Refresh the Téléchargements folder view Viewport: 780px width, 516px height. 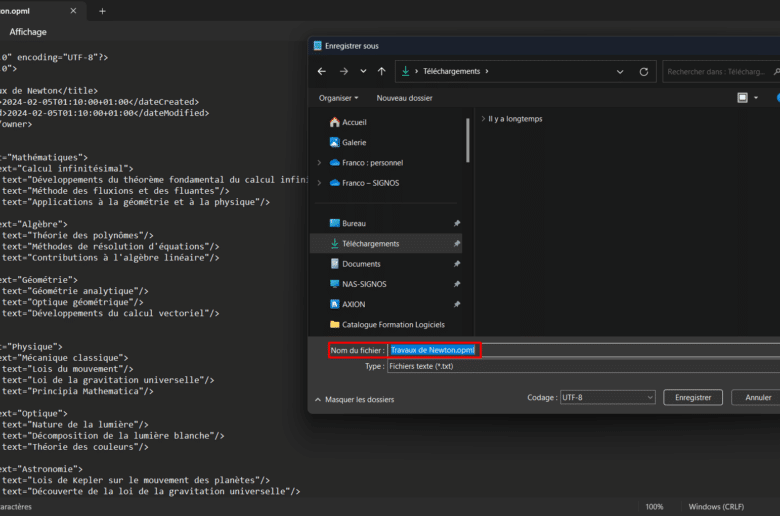(x=644, y=72)
